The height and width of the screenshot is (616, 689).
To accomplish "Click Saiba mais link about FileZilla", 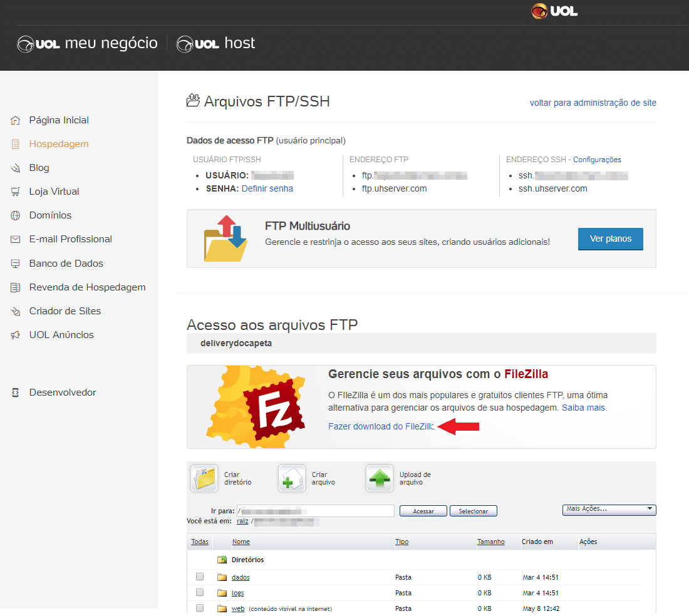I will [584, 408].
